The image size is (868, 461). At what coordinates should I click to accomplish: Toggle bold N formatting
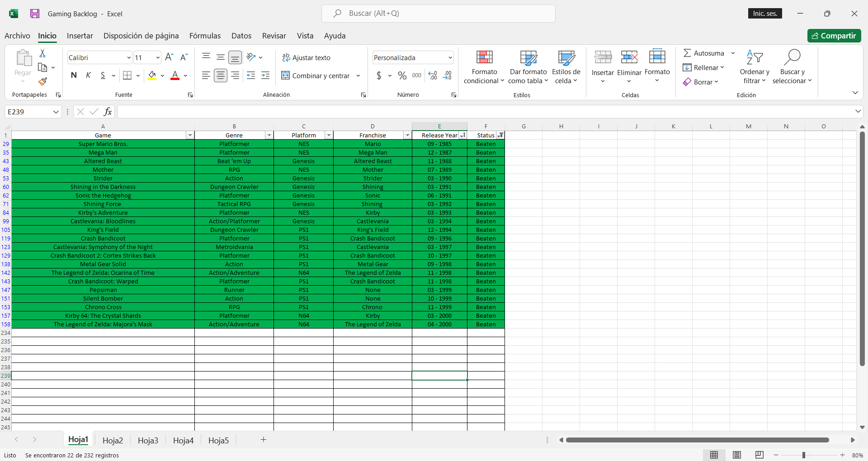(x=74, y=75)
